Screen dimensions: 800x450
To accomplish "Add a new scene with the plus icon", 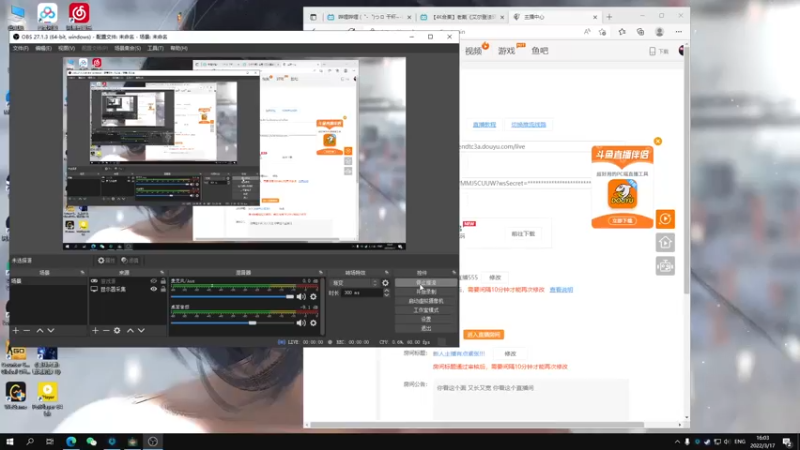I will pos(16,331).
